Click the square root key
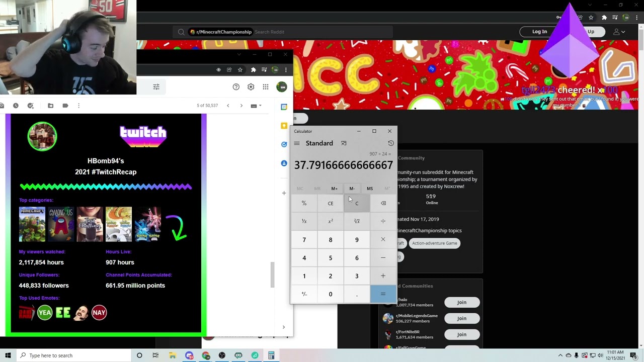Screen dimensions: 644x362 (357, 221)
